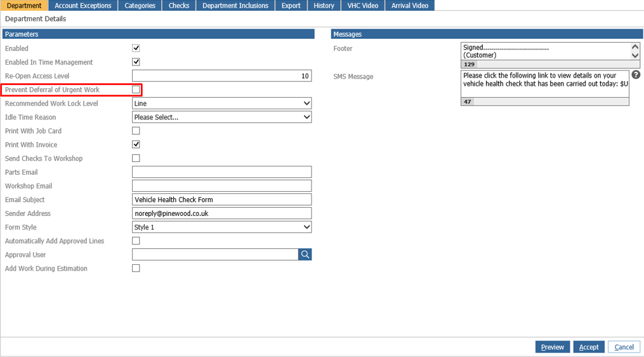The image size is (644, 357).
Task: Click the SMS Message help question icon
Action: 636,75
